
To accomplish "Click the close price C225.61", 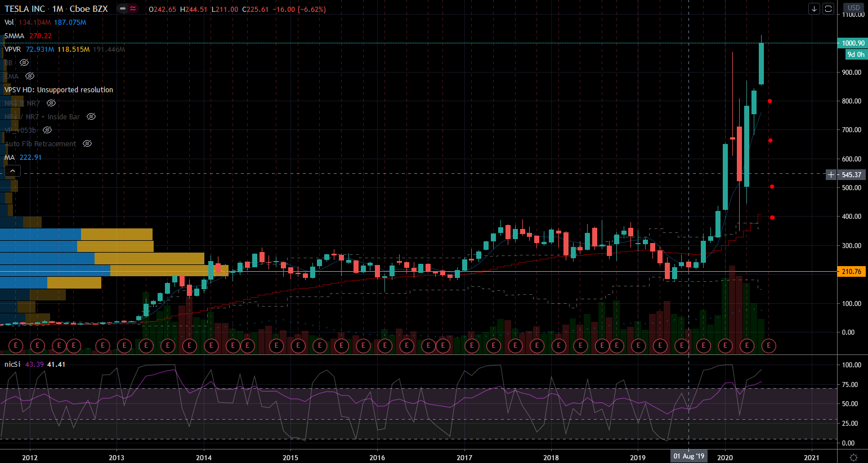I will coord(256,9).
